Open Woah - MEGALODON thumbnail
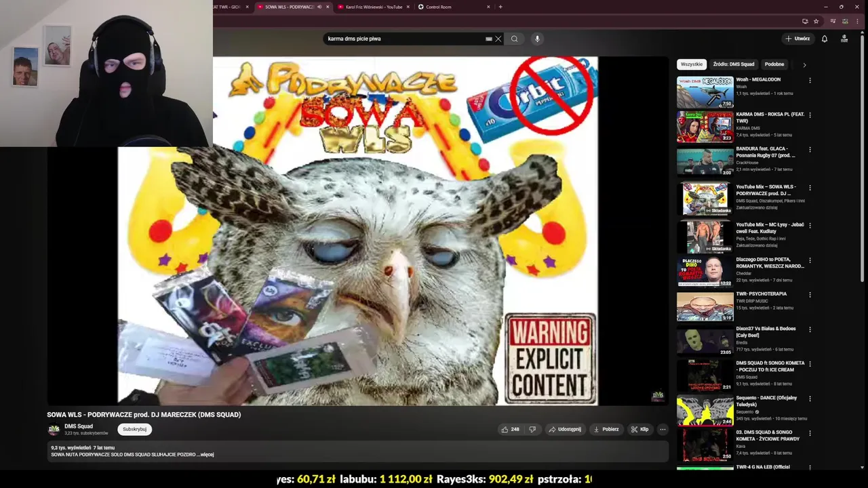This screenshot has height=488, width=868. click(705, 92)
